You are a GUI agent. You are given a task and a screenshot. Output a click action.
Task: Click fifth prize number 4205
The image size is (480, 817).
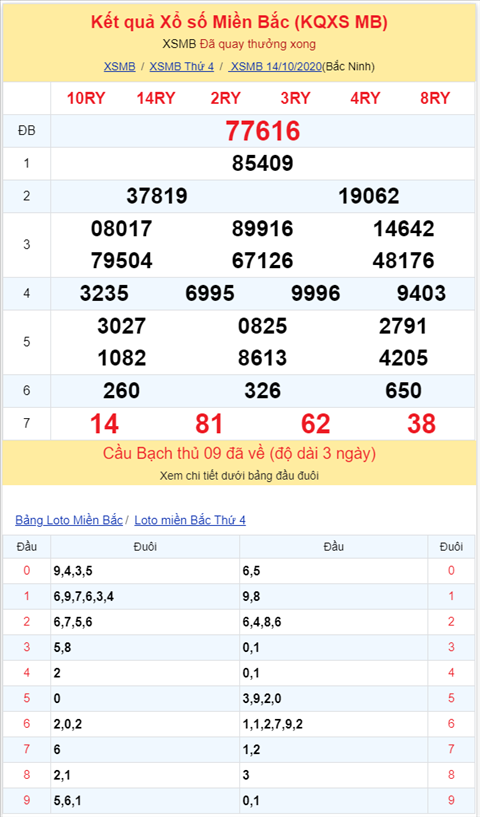[403, 358]
